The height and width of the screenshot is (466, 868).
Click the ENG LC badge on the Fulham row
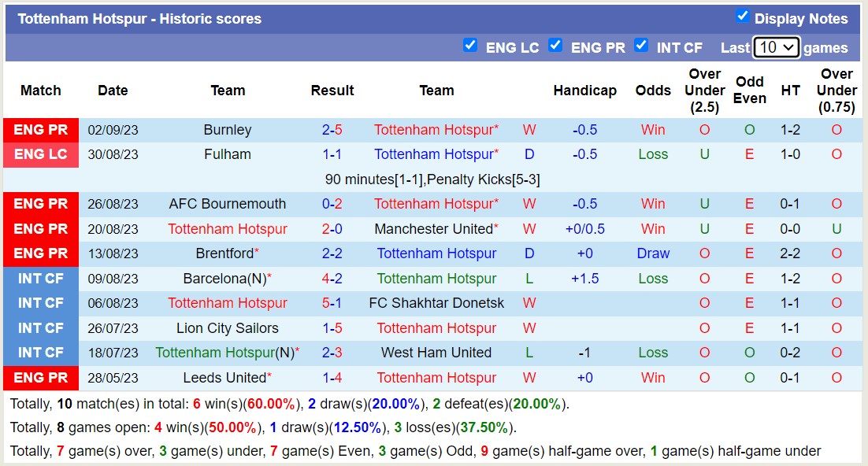coord(41,154)
